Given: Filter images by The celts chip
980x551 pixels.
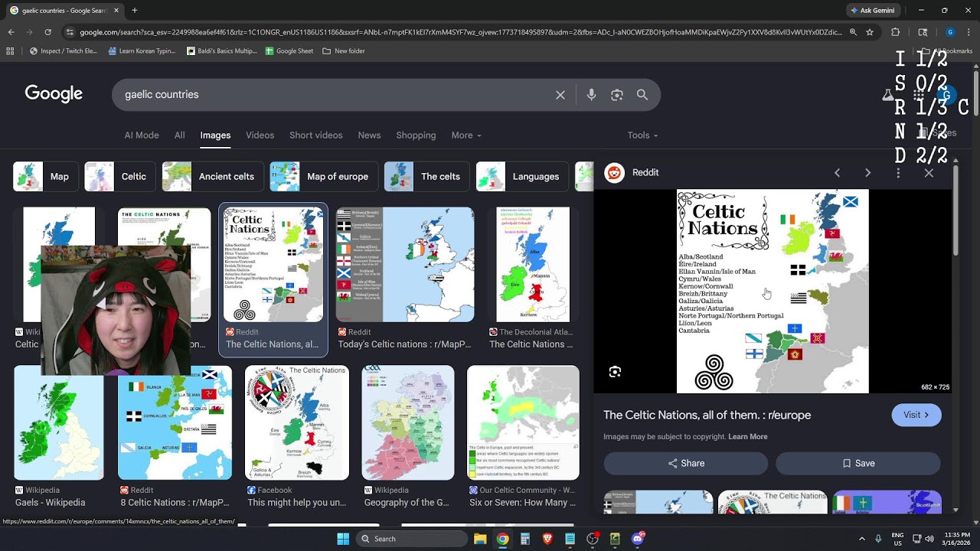Looking at the screenshot, I should coord(427,177).
